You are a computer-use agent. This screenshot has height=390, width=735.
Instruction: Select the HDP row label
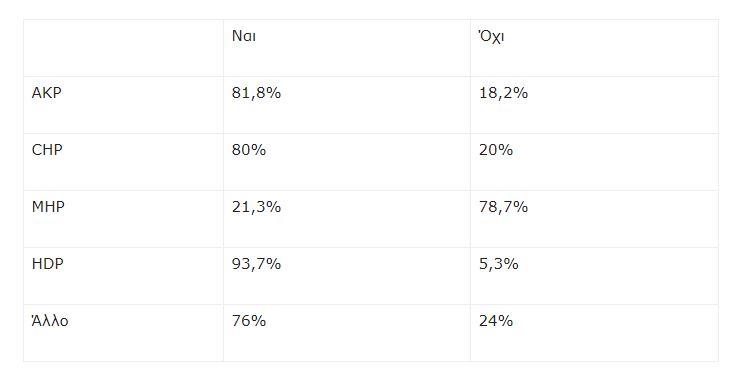point(47,264)
